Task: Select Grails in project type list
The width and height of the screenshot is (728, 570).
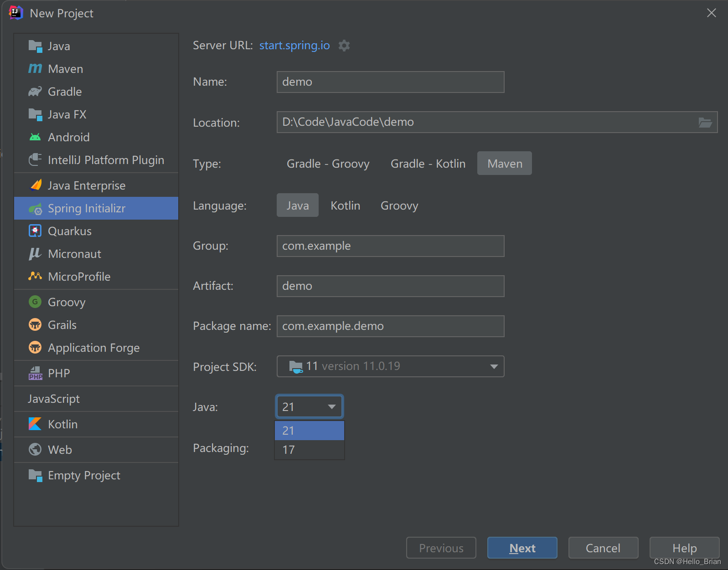Action: pyautogui.click(x=96, y=325)
